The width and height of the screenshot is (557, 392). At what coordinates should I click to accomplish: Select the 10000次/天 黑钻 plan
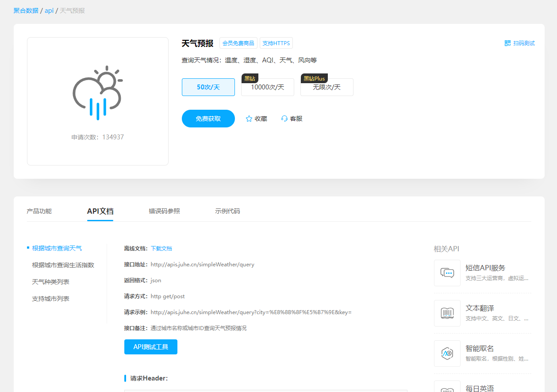(x=267, y=87)
